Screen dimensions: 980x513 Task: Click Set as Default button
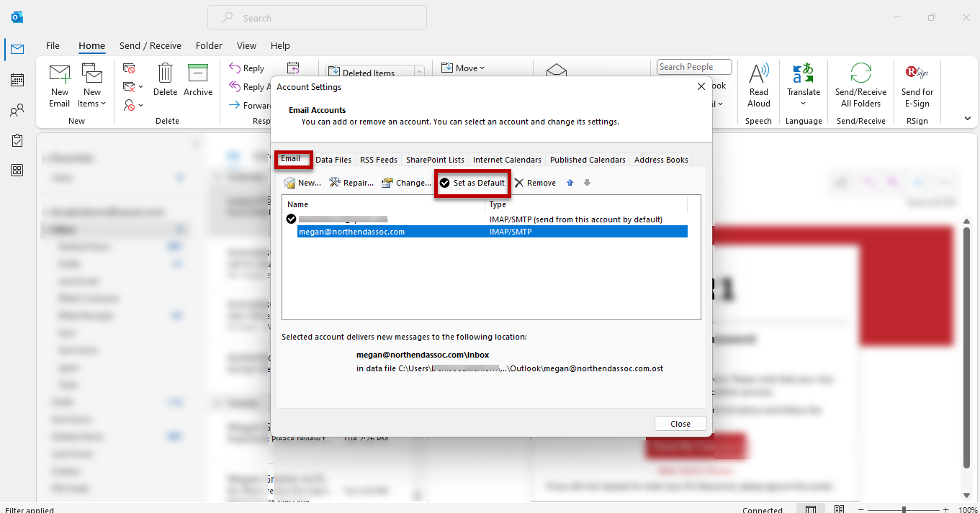point(472,183)
